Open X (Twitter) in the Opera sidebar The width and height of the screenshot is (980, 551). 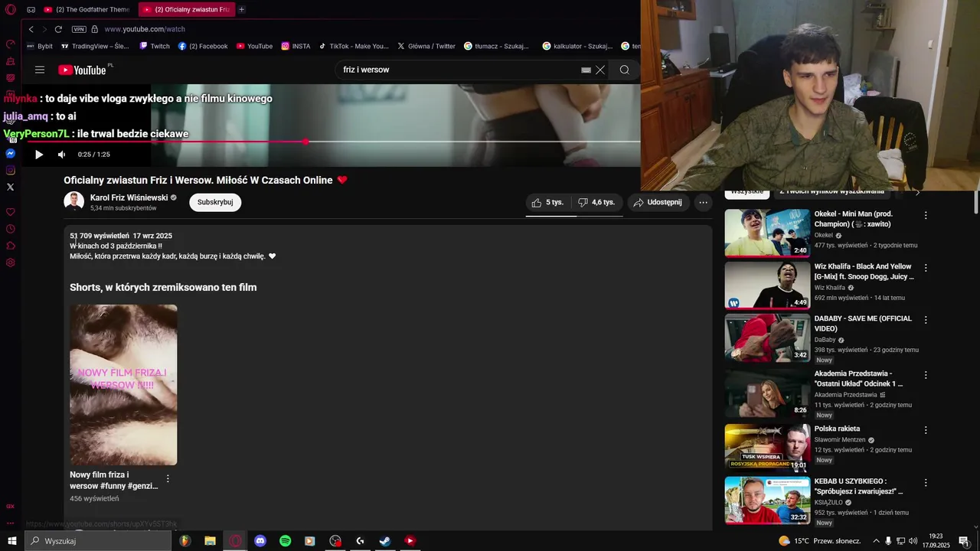click(x=11, y=187)
